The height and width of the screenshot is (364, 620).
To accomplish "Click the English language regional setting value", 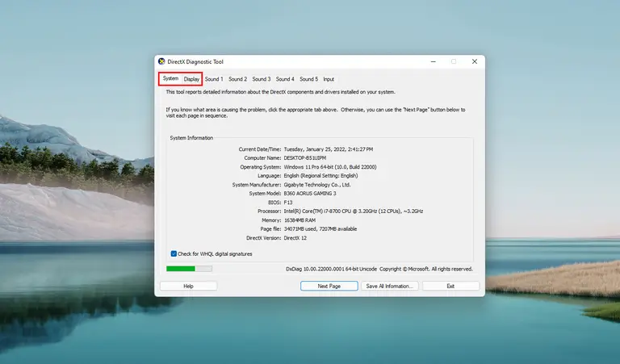I will point(320,176).
